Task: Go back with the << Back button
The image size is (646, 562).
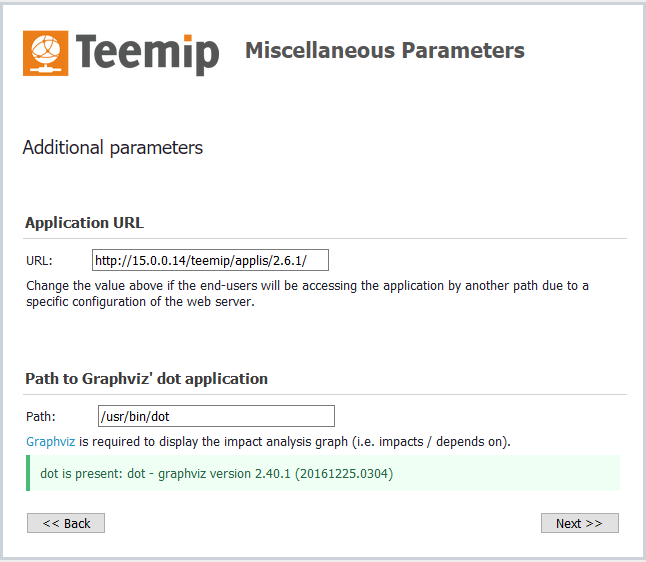Action: point(66,523)
